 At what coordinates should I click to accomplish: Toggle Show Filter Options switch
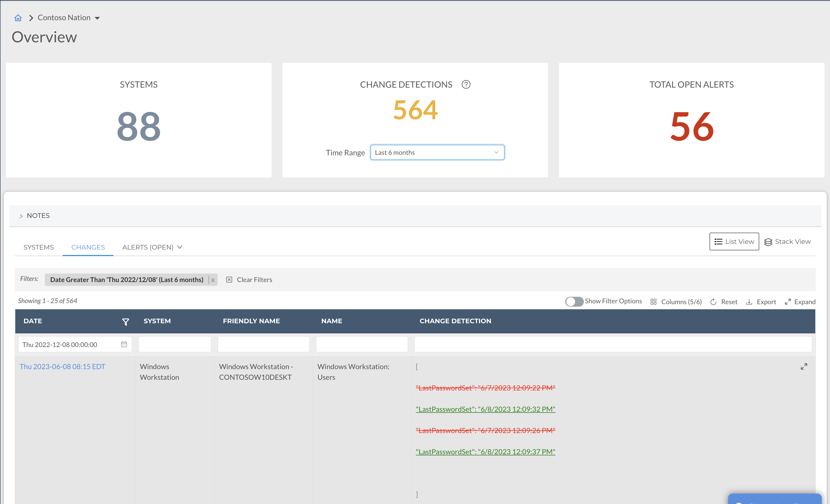(574, 302)
